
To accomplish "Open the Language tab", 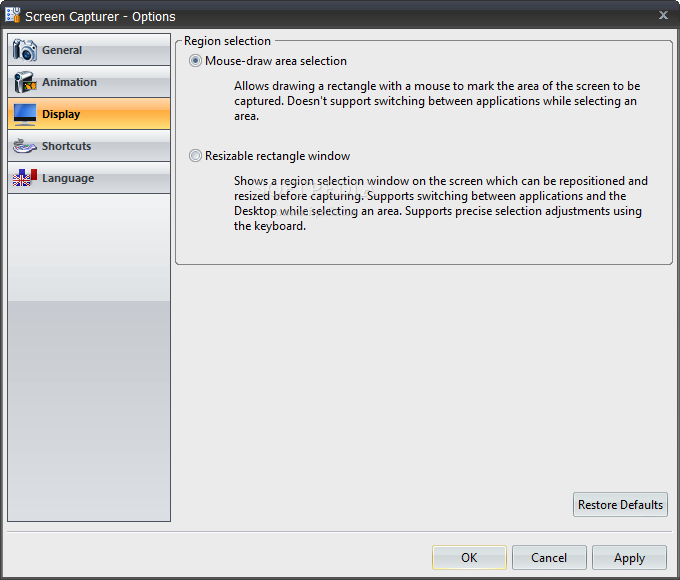I will tap(89, 178).
